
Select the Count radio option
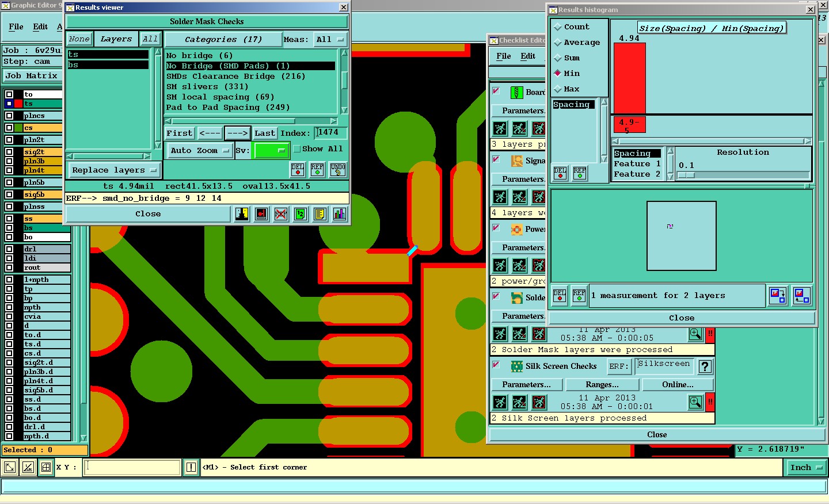558,27
